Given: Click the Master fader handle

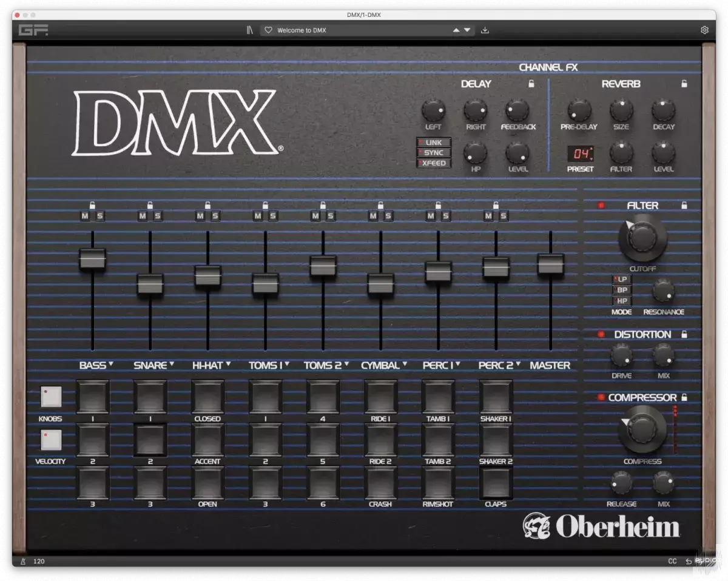Looking at the screenshot, I should tap(550, 264).
